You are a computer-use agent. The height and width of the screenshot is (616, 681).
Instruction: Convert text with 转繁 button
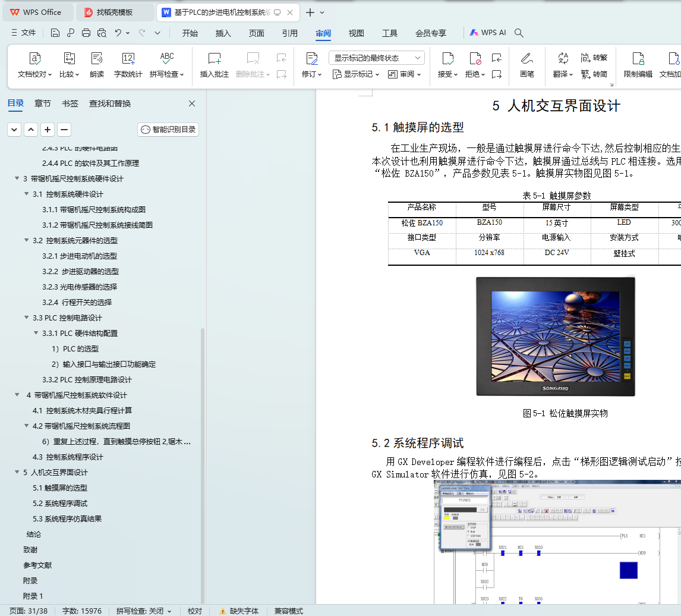pos(594,58)
